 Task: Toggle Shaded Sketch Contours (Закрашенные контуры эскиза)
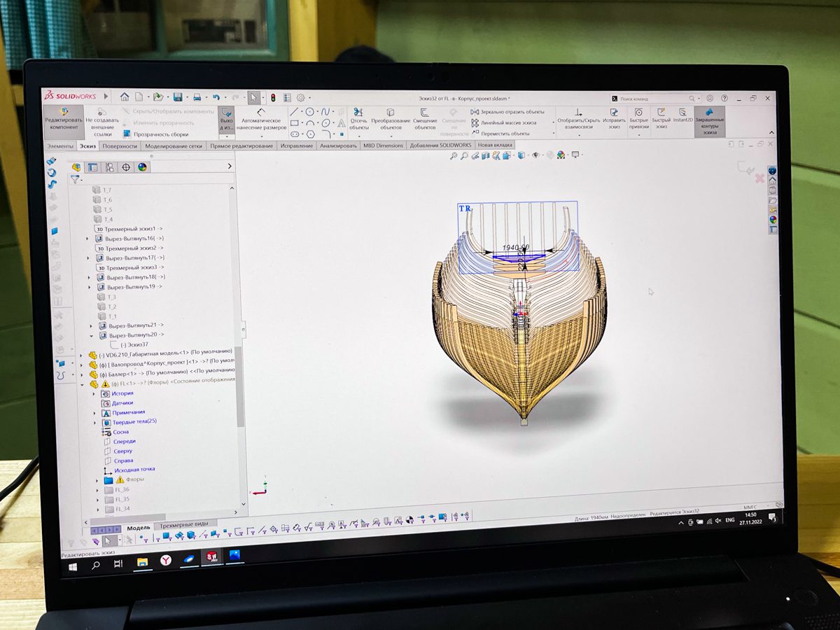709,120
